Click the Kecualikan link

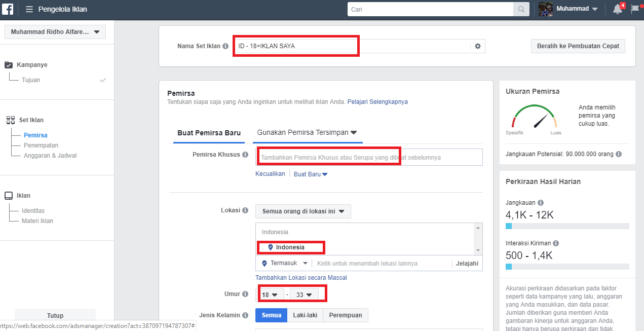pyautogui.click(x=270, y=174)
